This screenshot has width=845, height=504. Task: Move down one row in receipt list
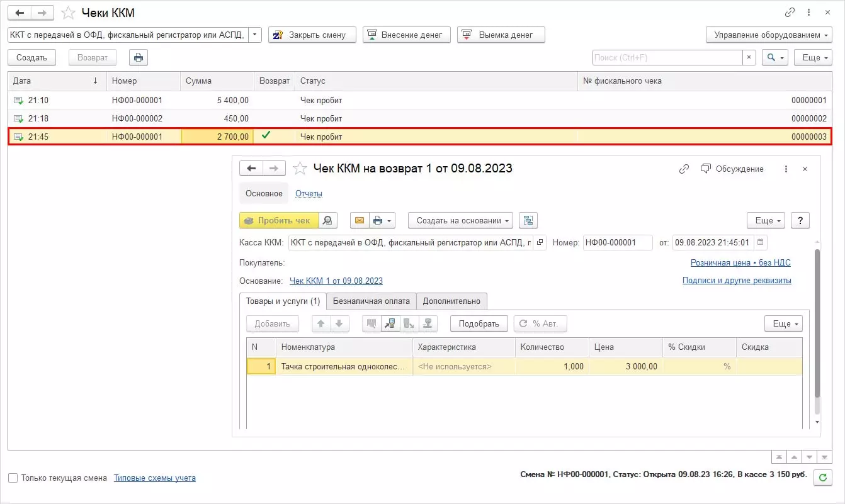[x=809, y=457]
